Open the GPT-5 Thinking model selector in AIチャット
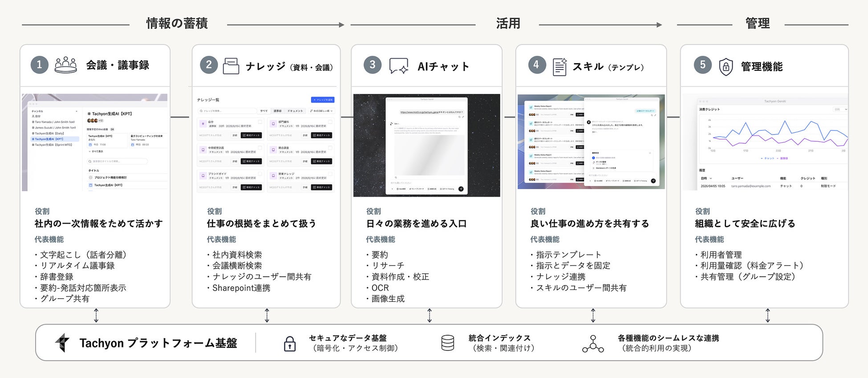 click(x=447, y=189)
